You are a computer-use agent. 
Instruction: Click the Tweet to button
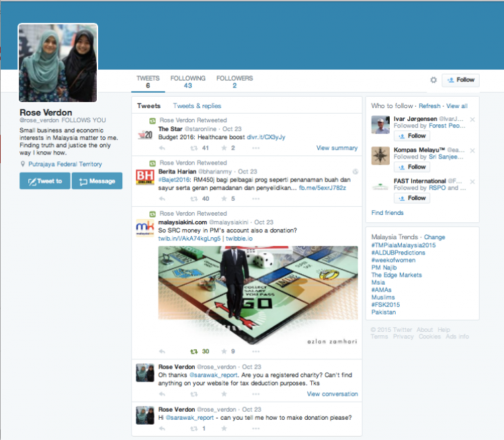[x=44, y=181]
